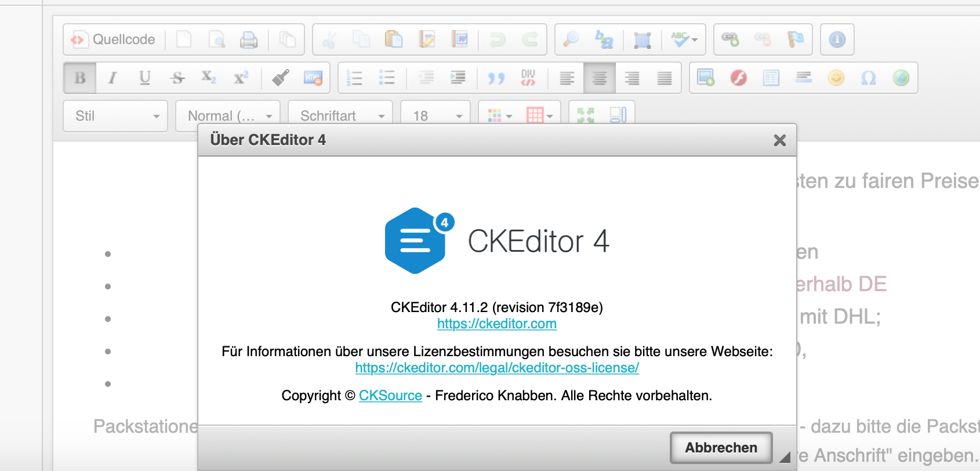Open special characters with the Omega icon
Image resolution: width=980 pixels, height=471 pixels.
pos(868,78)
